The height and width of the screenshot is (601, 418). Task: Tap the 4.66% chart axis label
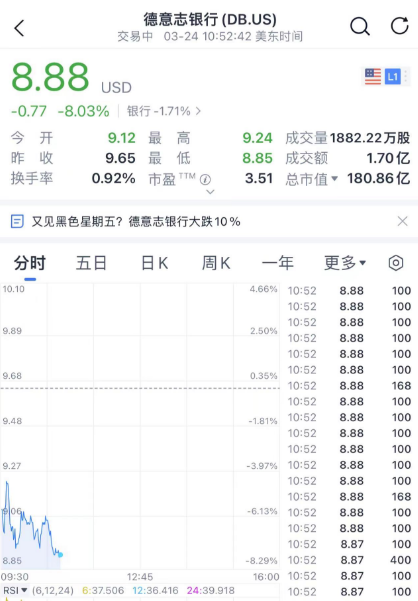coord(264,289)
